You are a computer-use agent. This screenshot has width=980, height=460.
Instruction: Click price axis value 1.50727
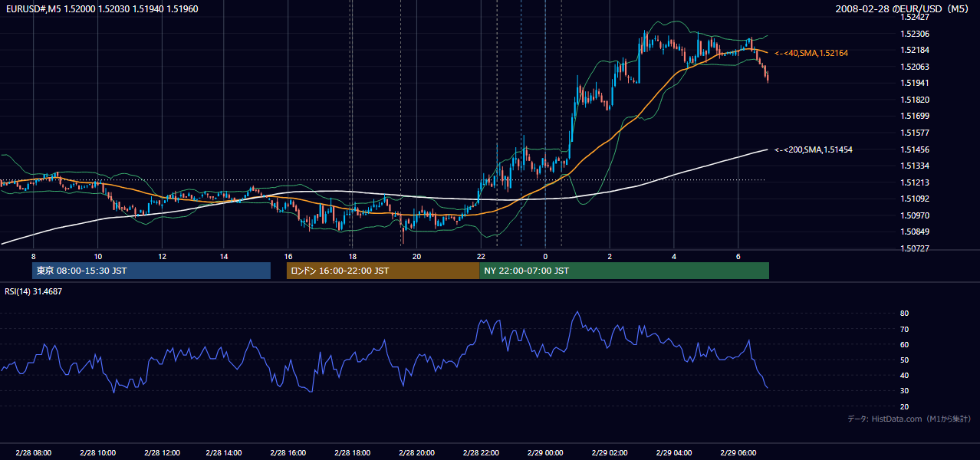[x=915, y=248]
